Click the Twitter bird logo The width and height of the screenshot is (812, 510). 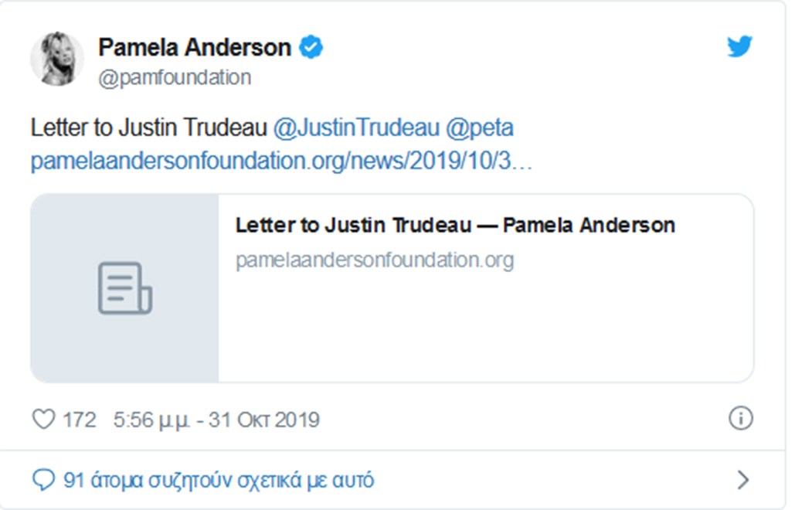tap(739, 47)
